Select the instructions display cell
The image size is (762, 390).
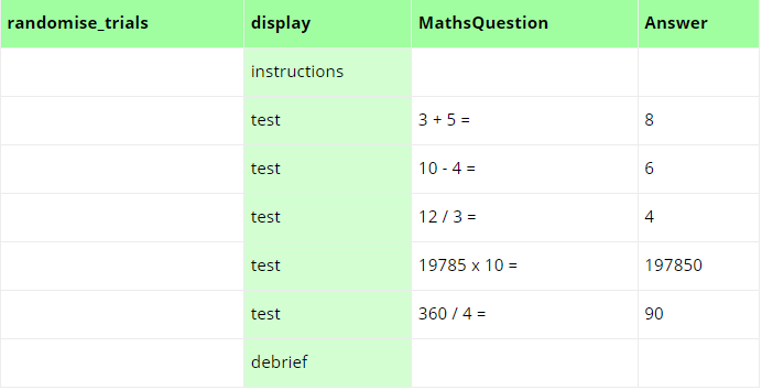(x=328, y=72)
